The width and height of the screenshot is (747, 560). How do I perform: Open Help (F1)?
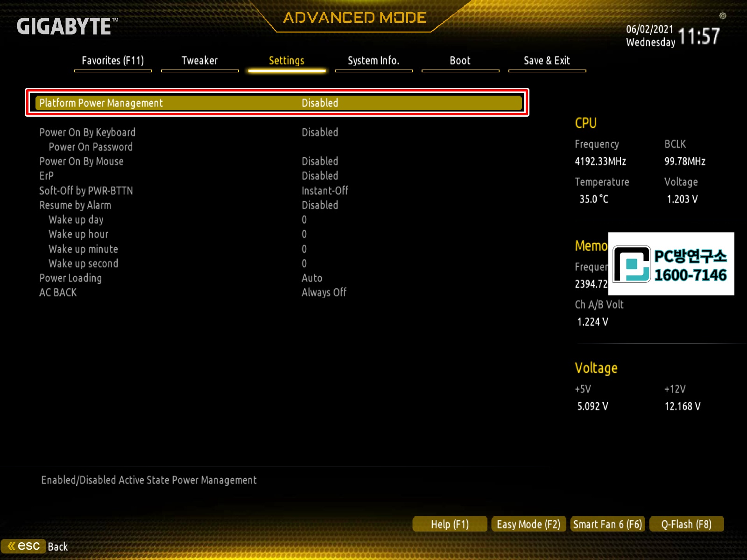click(x=450, y=524)
